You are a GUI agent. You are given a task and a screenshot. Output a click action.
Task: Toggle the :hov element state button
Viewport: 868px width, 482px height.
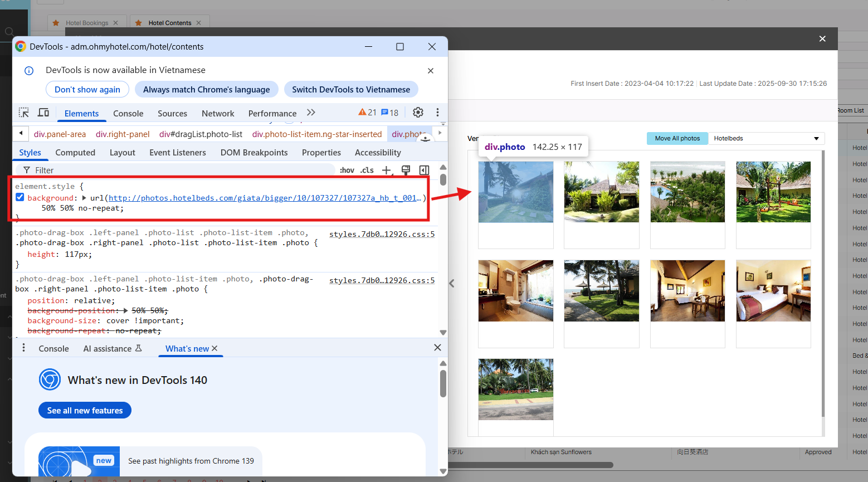pyautogui.click(x=347, y=170)
